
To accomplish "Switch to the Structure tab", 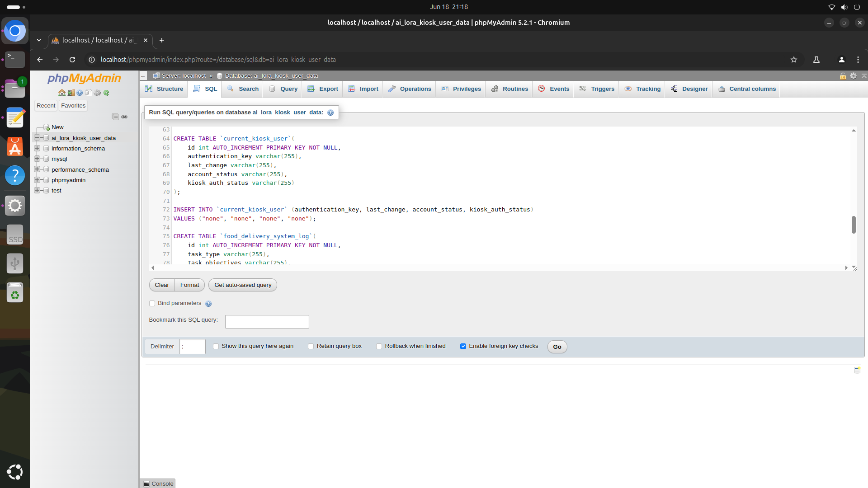I will click(x=164, y=89).
